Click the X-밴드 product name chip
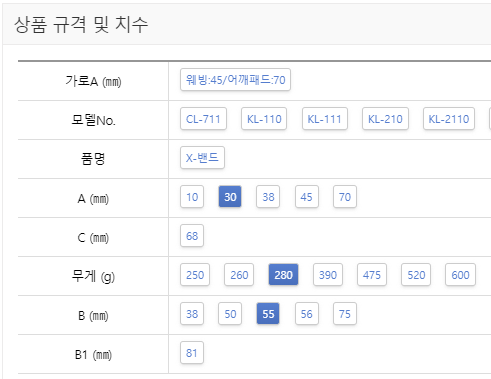This screenshot has width=491, height=379. point(202,158)
